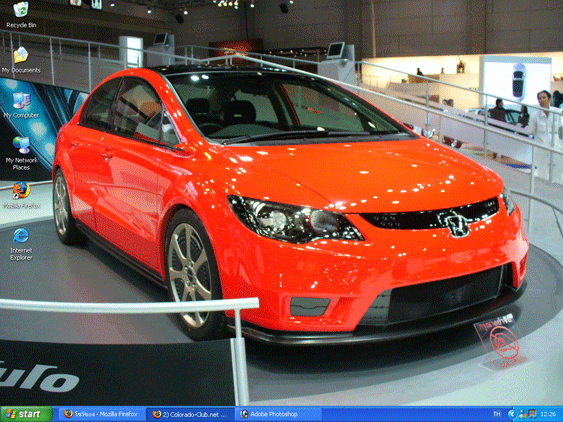Click the Internet Explorer text label

point(21,254)
